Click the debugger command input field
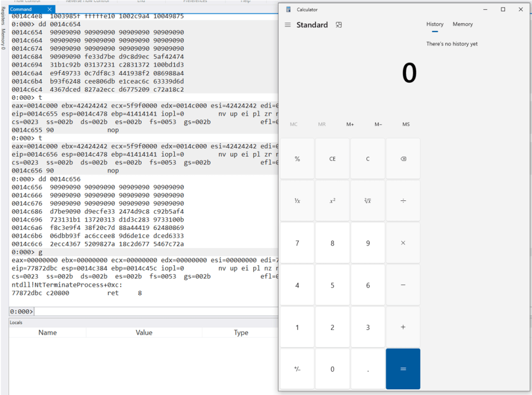Image resolution: width=532 pixels, height=395 pixels. point(156,311)
